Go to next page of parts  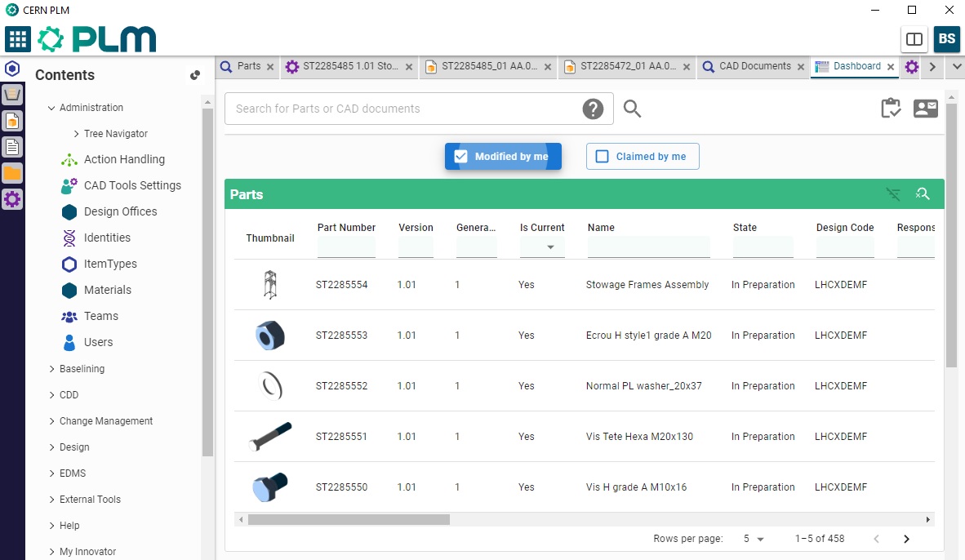pos(906,539)
